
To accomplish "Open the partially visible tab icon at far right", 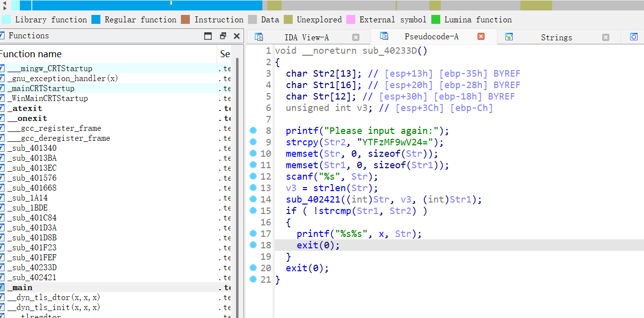I will tap(634, 37).
